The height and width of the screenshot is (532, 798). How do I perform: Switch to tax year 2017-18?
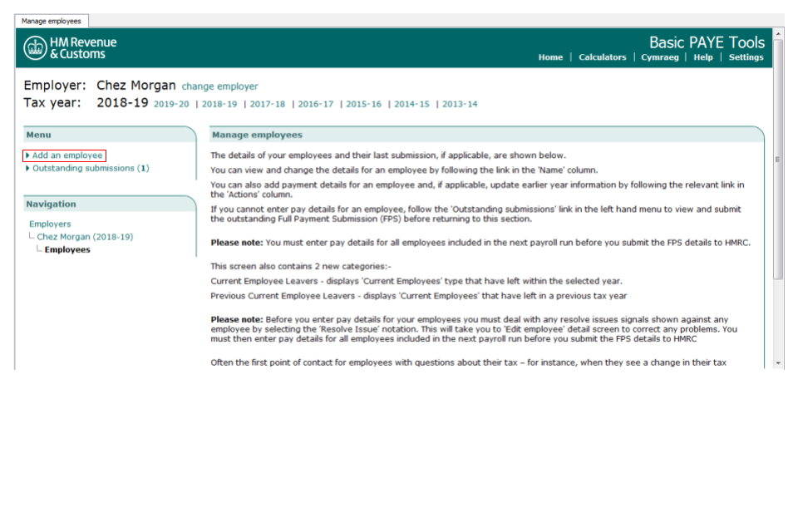tap(267, 105)
